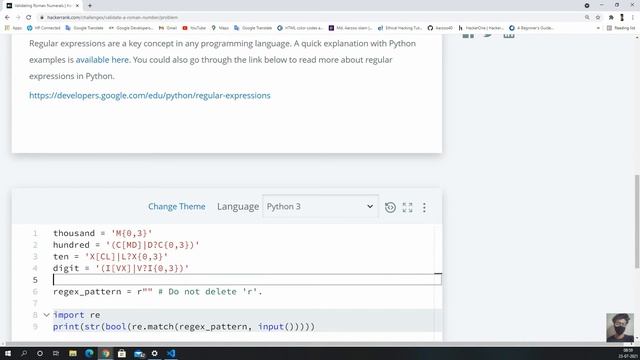Go forward with the browser forward arrow
Screen dimensions: 640x360
(x=18, y=17)
